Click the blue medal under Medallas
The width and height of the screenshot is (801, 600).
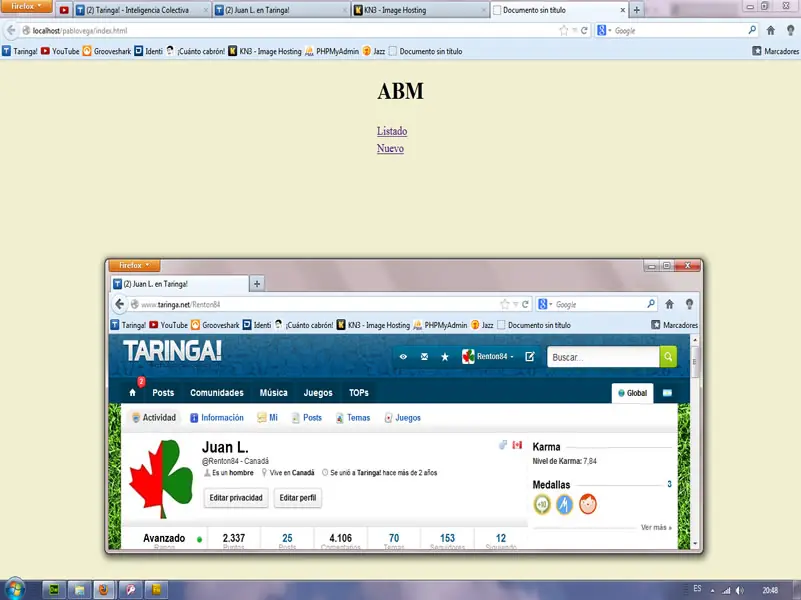point(564,505)
